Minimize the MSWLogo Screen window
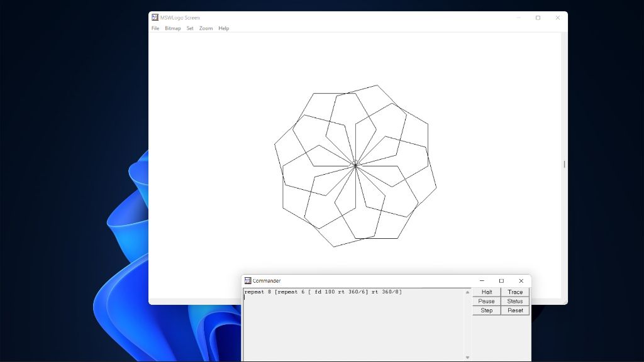644x362 pixels. click(x=518, y=18)
